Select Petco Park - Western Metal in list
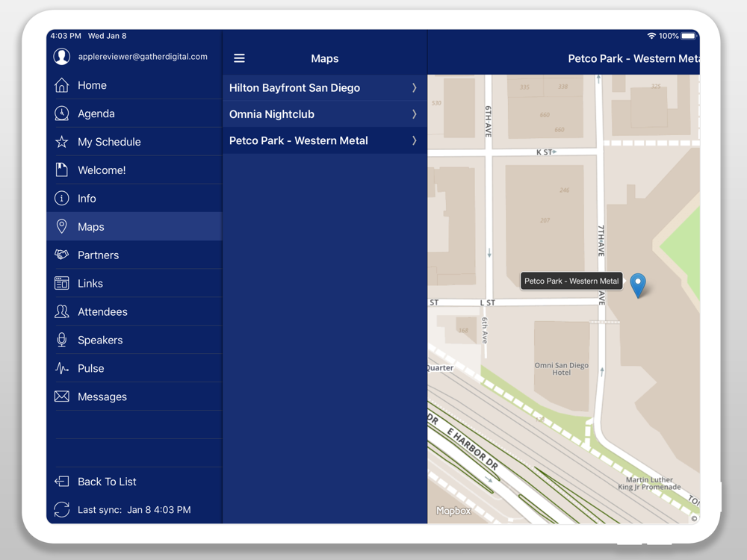This screenshot has width=747, height=560. [325, 140]
